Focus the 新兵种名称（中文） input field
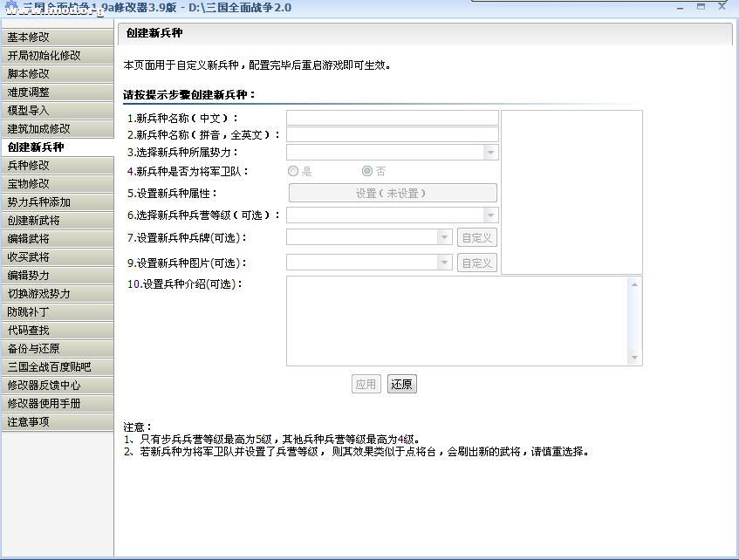This screenshot has width=739, height=560. click(393, 118)
